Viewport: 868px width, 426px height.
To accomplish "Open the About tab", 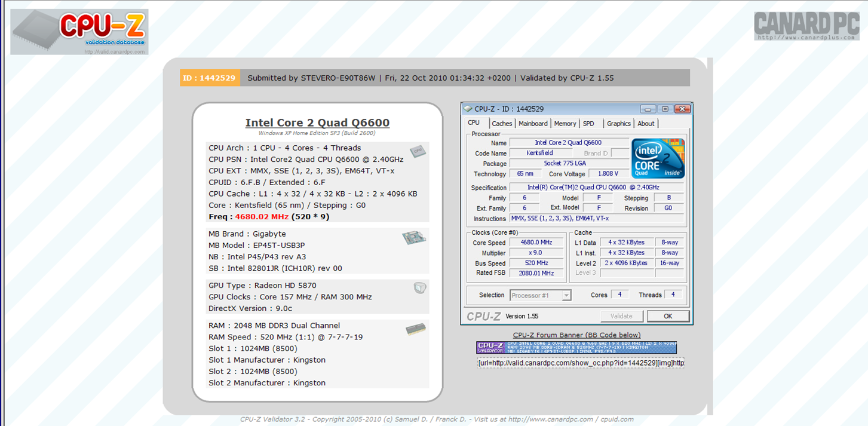I will click(x=646, y=124).
